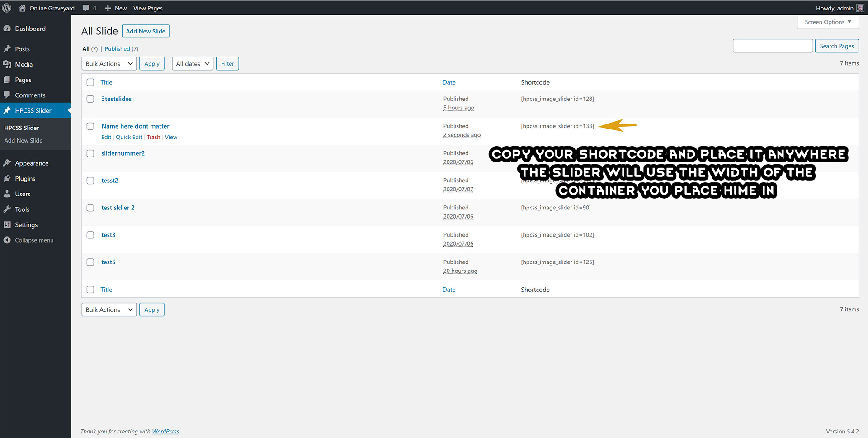Toggle the select-all checkbox in table header
Image resolution: width=868 pixels, height=438 pixels.
coord(90,82)
